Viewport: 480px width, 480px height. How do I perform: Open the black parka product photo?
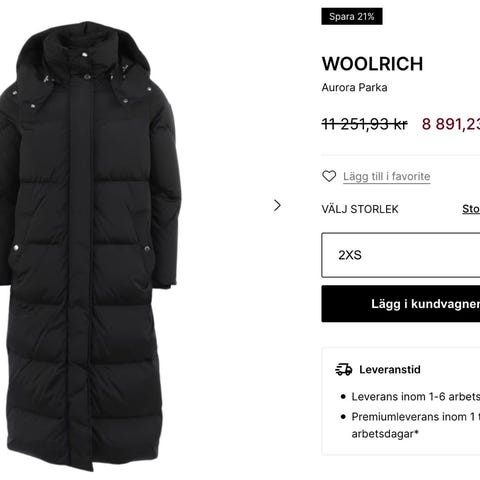click(x=90, y=247)
